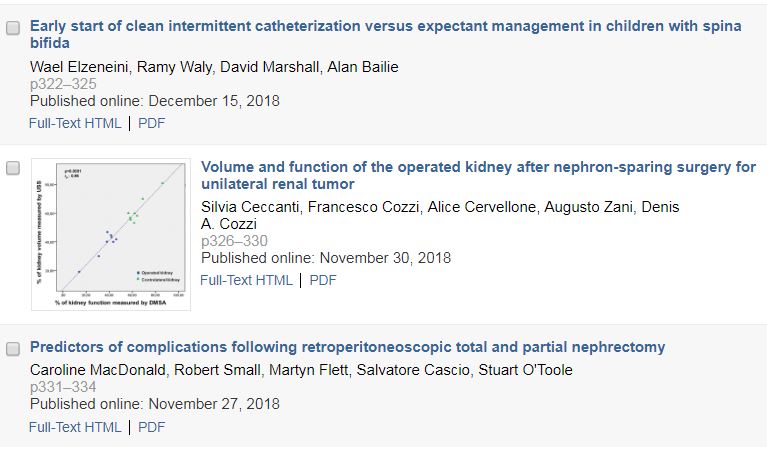The height and width of the screenshot is (463, 767).
Task: Click author name Alan Bailie
Action: click(363, 67)
